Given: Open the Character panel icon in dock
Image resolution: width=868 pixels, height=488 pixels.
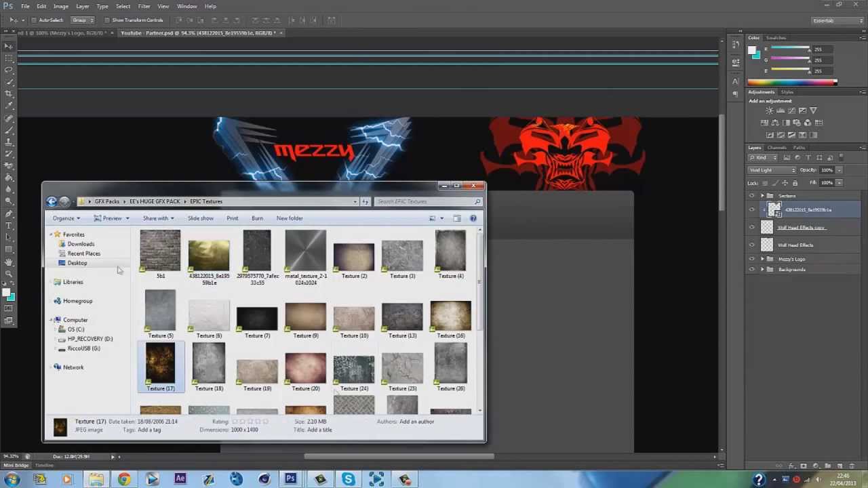Looking at the screenshot, I should (736, 81).
